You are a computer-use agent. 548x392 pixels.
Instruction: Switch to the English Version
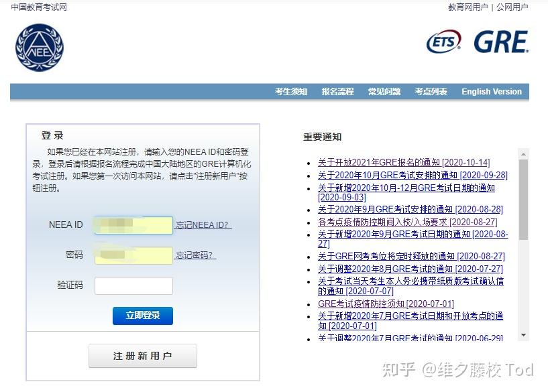[491, 91]
